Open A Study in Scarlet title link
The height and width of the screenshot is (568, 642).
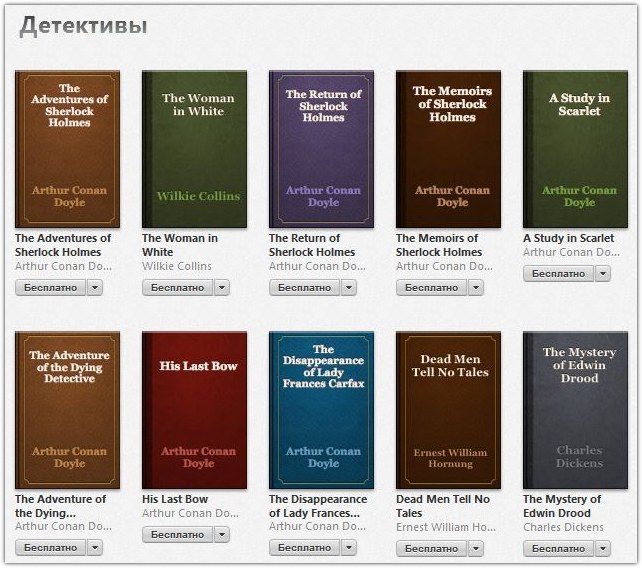(568, 238)
